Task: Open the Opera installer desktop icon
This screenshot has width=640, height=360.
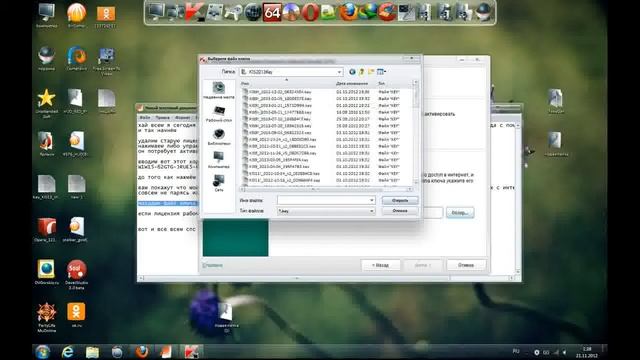Action: coord(46,230)
